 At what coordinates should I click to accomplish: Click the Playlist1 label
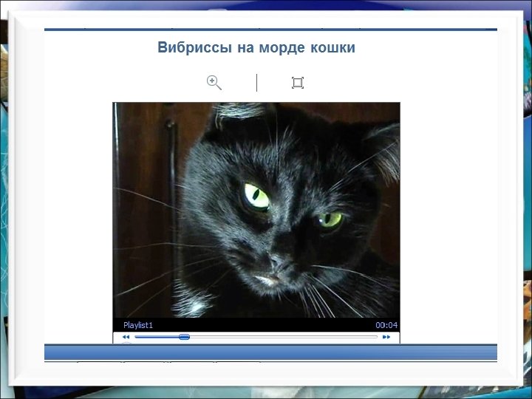(x=138, y=325)
